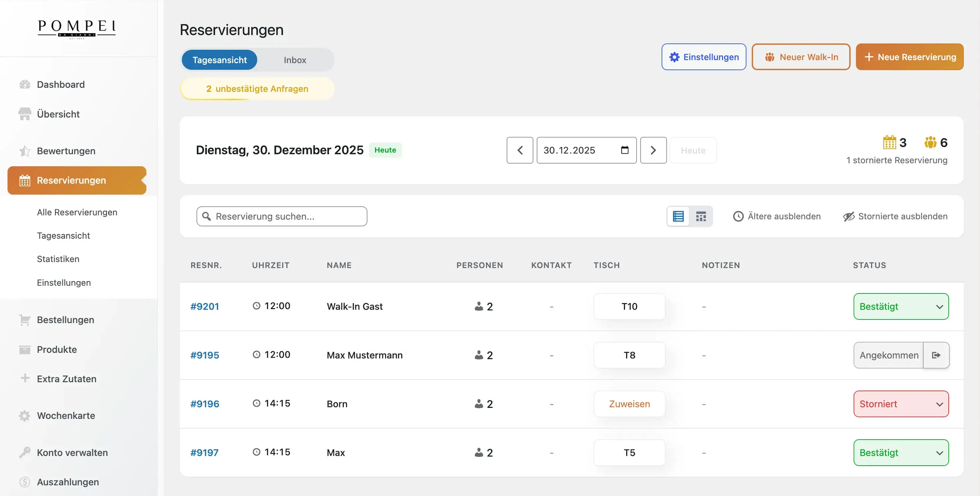
Task: Switch to Inbox view
Action: 295,60
